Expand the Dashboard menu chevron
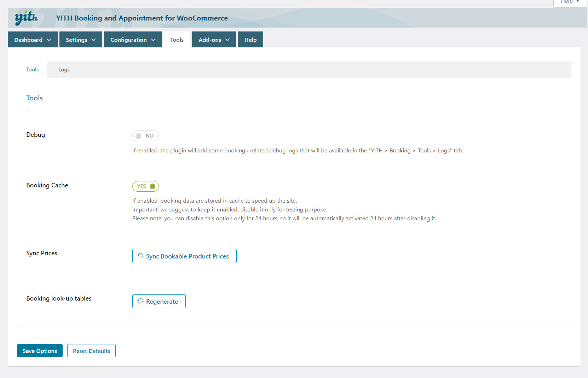This screenshot has width=588, height=378. click(49, 40)
